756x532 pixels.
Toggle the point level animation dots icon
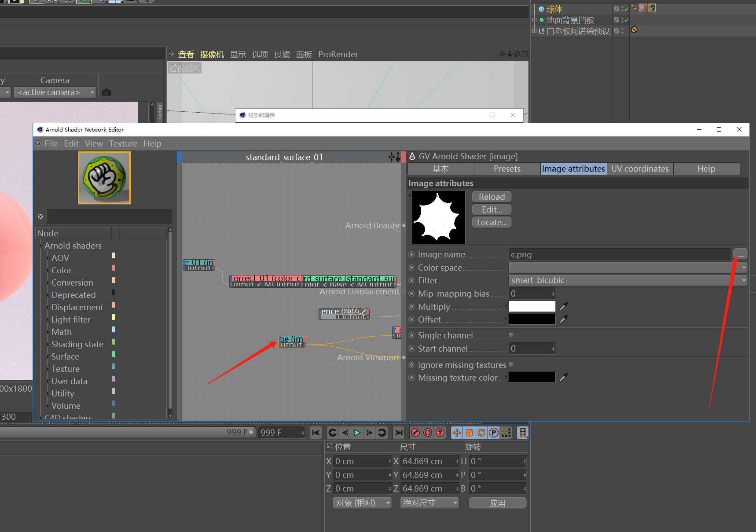click(506, 433)
